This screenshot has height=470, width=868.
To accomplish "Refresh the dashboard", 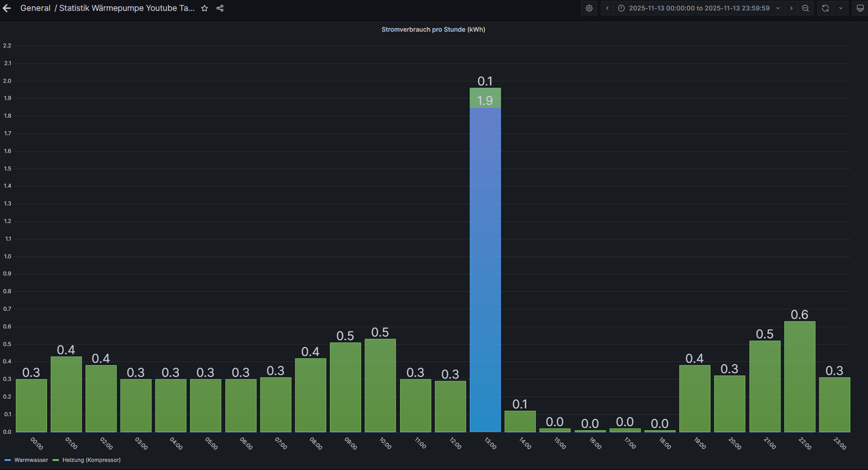I will (825, 8).
